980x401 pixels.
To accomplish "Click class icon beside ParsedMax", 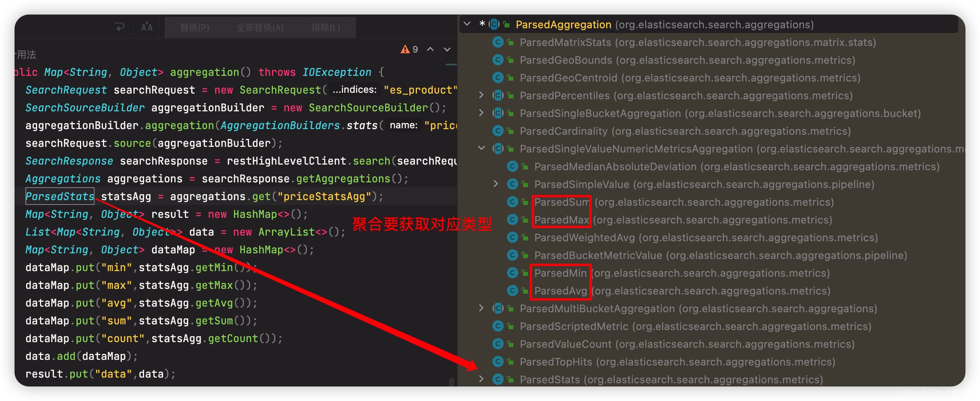I will 513,219.
